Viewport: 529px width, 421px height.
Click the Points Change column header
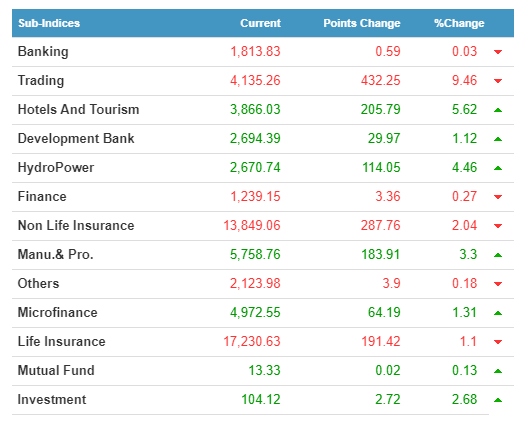coord(362,23)
